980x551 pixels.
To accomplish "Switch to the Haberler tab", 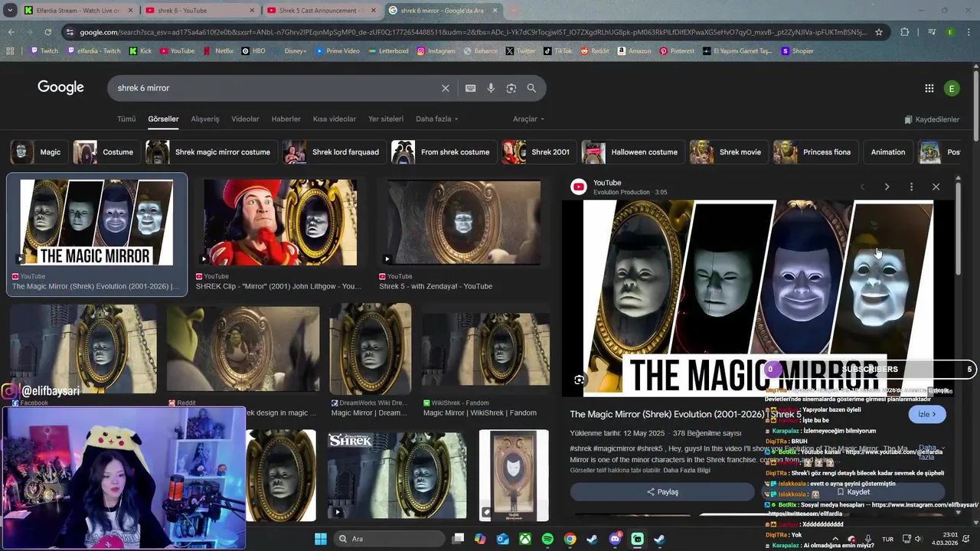I will click(286, 119).
